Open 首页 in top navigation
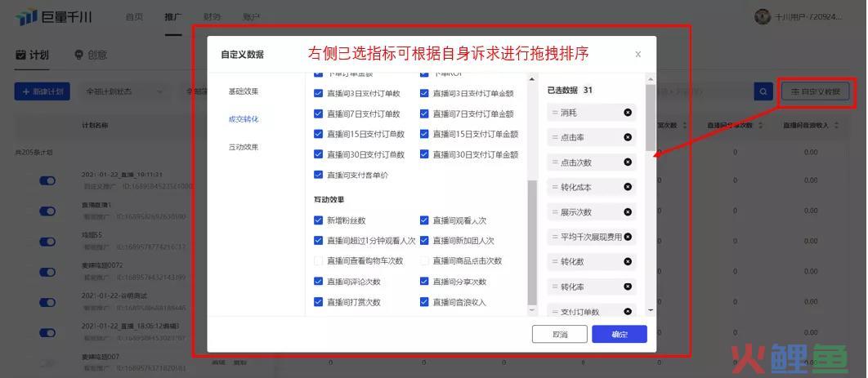Screen dimensions: 868x378 pos(135,17)
